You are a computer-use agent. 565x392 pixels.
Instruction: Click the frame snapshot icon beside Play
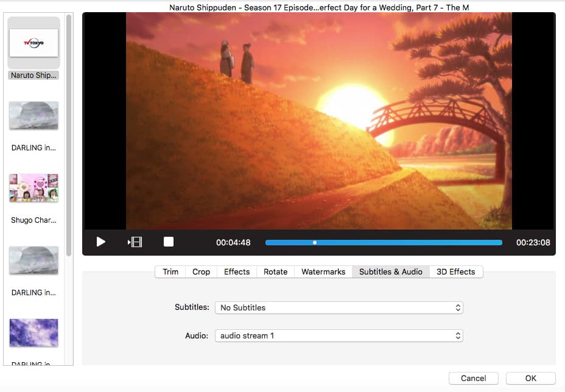tap(134, 242)
